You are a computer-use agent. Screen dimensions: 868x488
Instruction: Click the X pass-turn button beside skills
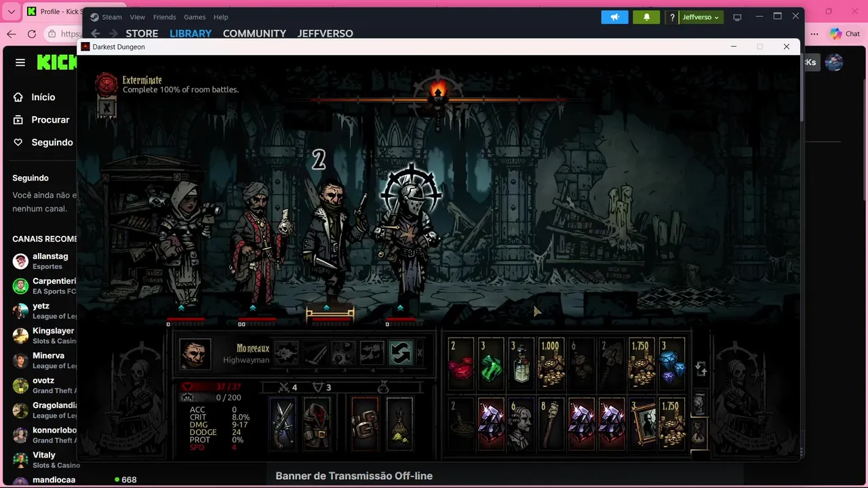coord(420,353)
